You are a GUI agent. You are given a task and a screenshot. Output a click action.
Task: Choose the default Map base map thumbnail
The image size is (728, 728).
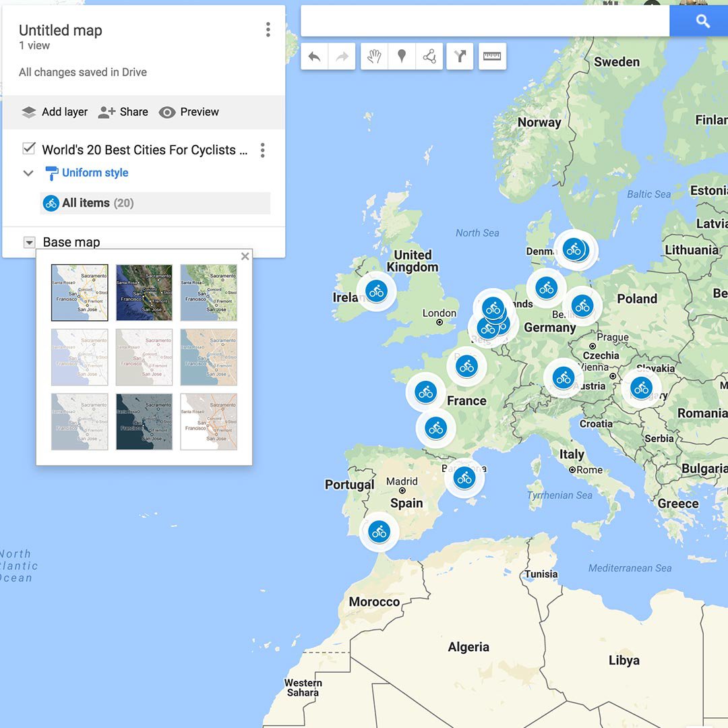[x=80, y=293]
